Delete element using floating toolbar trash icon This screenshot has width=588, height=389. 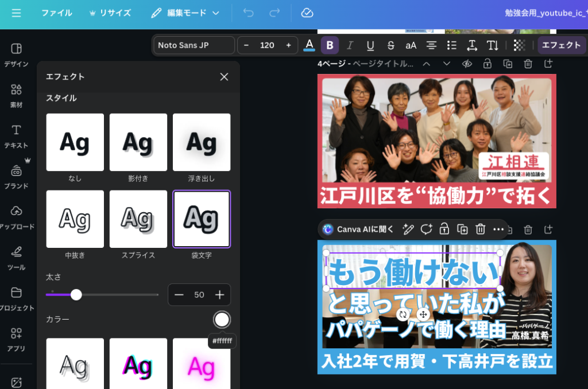(x=481, y=229)
